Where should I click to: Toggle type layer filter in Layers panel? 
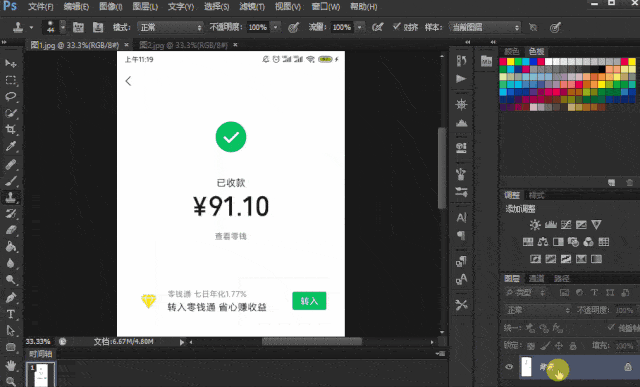coord(594,292)
